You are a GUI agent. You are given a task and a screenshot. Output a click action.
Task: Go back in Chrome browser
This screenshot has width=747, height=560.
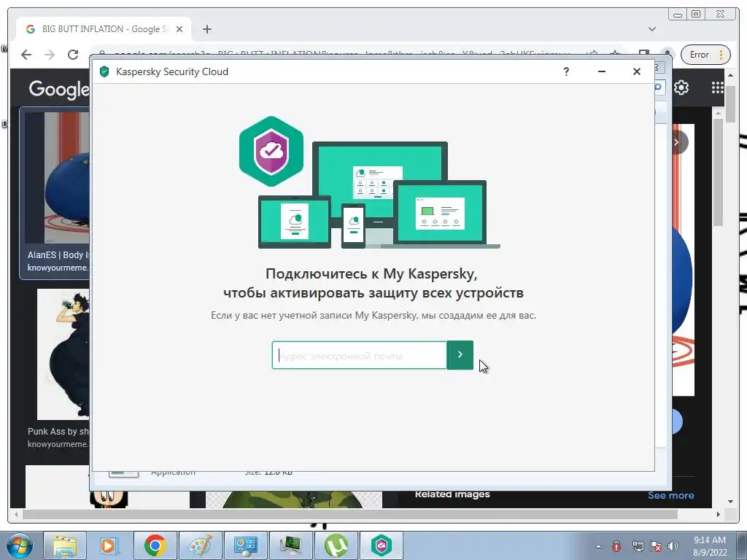coord(26,55)
